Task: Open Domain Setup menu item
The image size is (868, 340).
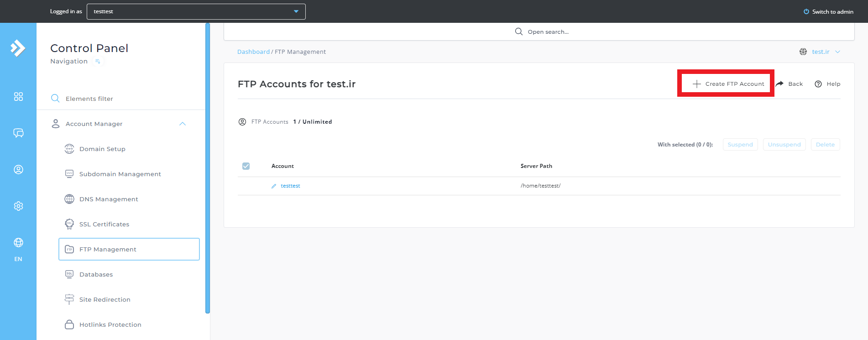Action: (102, 149)
